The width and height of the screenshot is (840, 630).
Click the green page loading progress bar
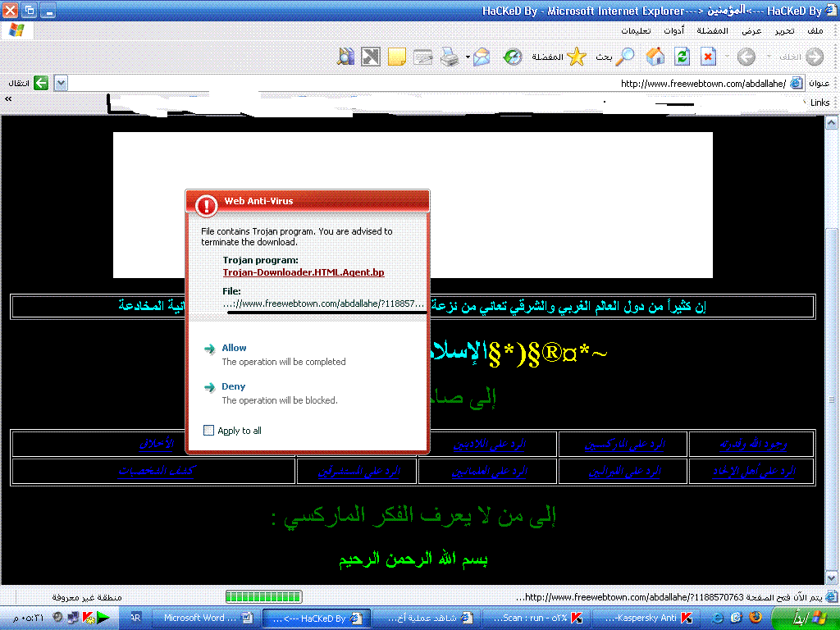(x=263, y=597)
